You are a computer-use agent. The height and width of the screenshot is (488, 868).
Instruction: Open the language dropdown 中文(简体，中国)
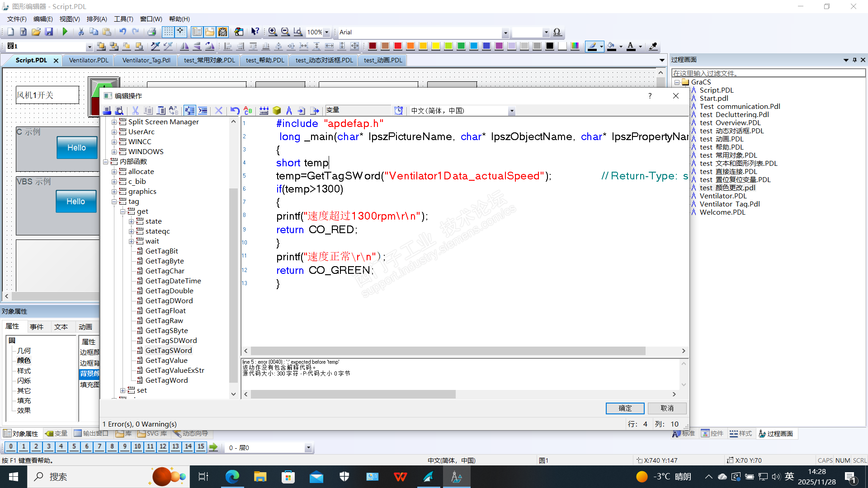[512, 111]
